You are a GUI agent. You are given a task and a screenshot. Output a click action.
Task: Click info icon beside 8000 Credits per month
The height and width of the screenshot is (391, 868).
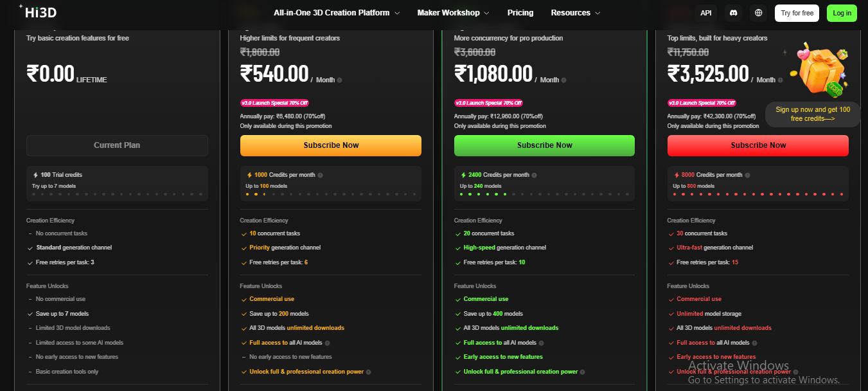tap(747, 175)
